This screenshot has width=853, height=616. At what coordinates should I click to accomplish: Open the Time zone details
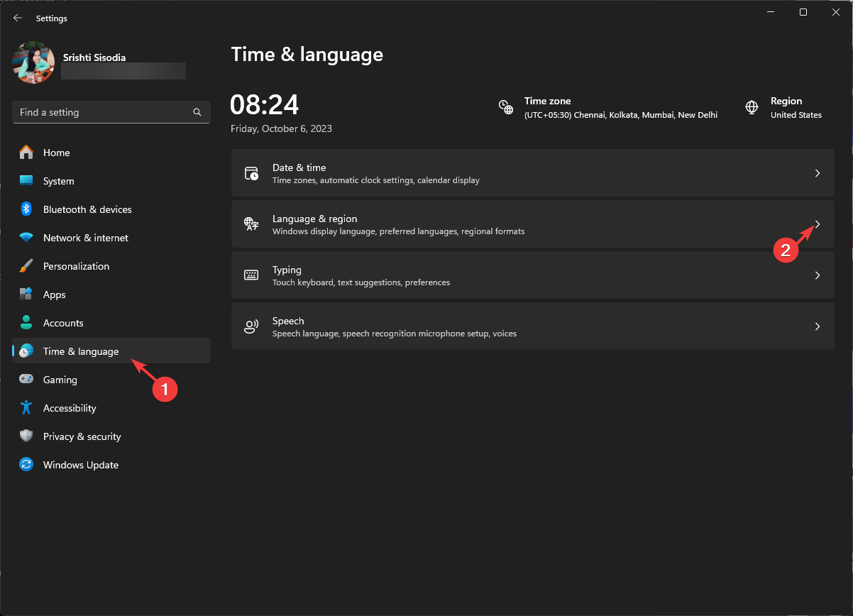[x=621, y=107]
